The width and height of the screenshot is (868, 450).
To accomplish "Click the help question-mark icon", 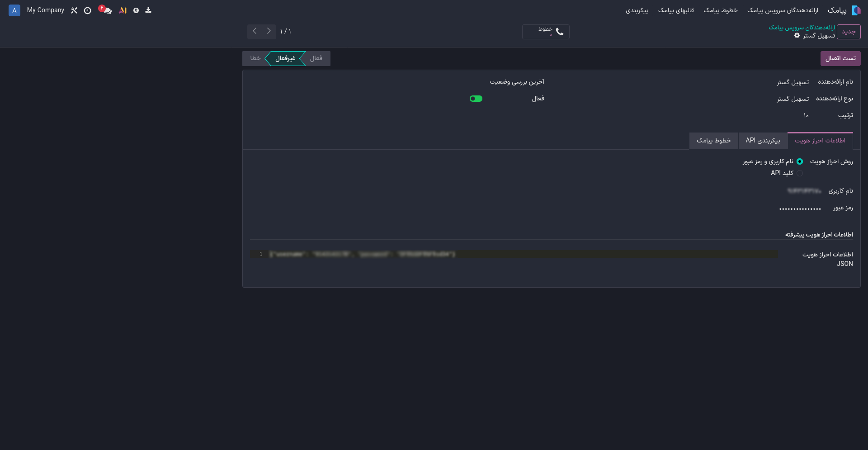I will pyautogui.click(x=137, y=10).
